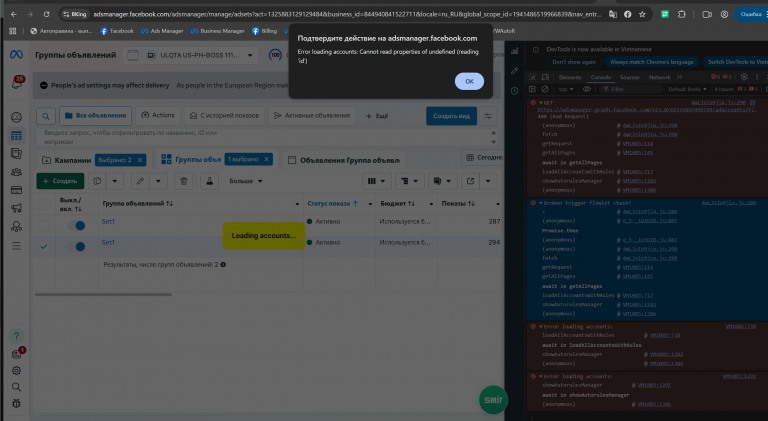Viewport: 768px width, 421px height.
Task: Toggle off the first Set1 ad set switch
Action: pos(76,225)
